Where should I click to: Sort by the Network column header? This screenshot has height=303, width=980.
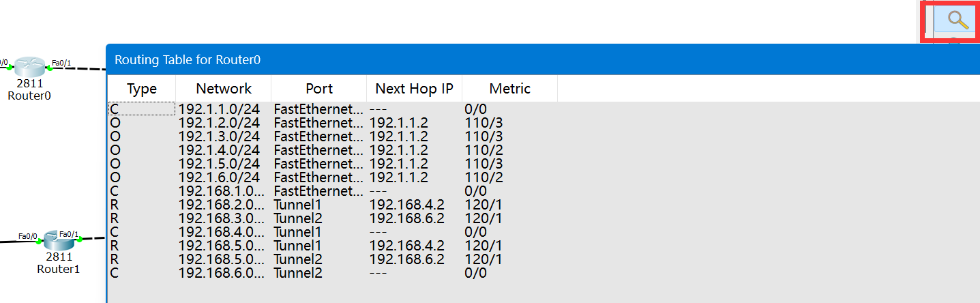click(224, 89)
